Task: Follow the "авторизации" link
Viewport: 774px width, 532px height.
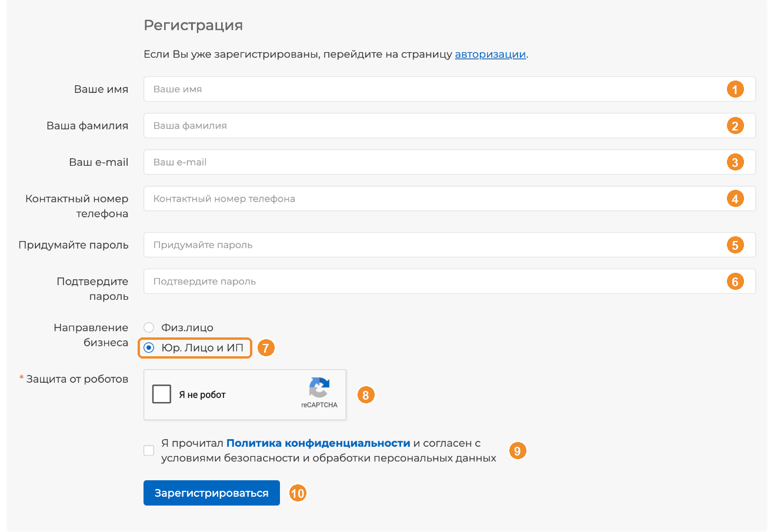Action: tap(491, 55)
